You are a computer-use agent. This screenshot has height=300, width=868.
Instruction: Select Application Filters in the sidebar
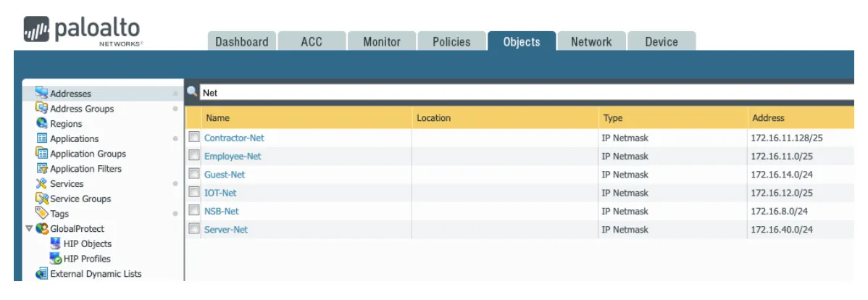pyautogui.click(x=85, y=168)
